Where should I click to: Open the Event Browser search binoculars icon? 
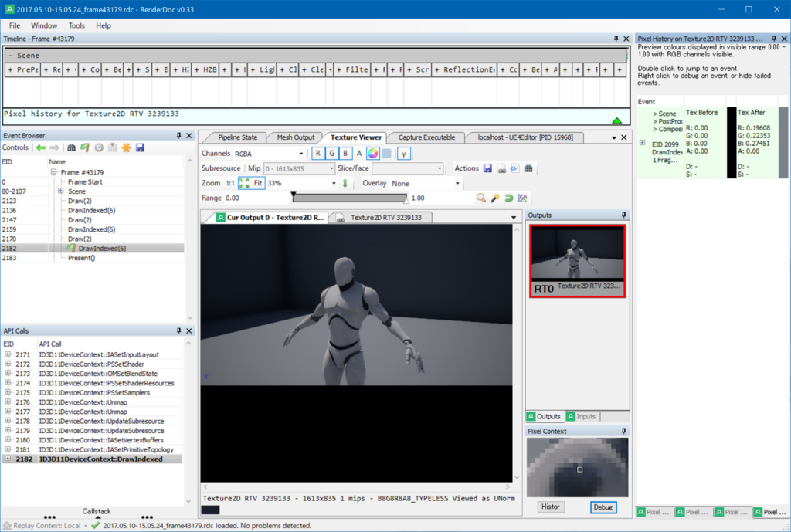tap(72, 147)
